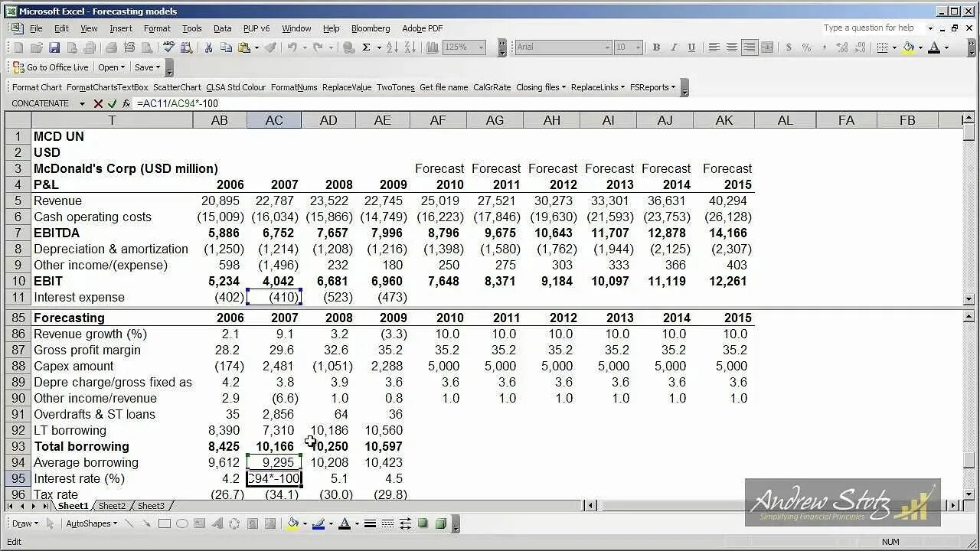Click the Open folder icon
The image size is (980, 551).
36,47
